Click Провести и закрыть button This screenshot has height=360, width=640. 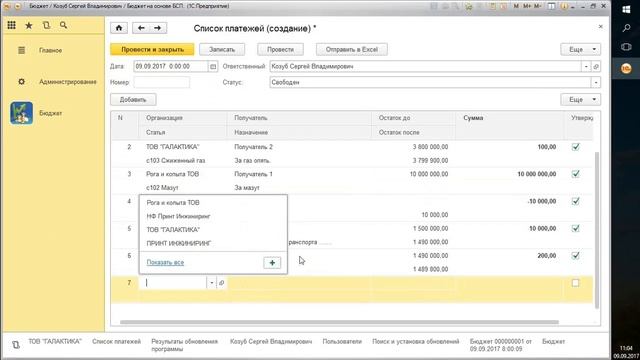pyautogui.click(x=152, y=49)
